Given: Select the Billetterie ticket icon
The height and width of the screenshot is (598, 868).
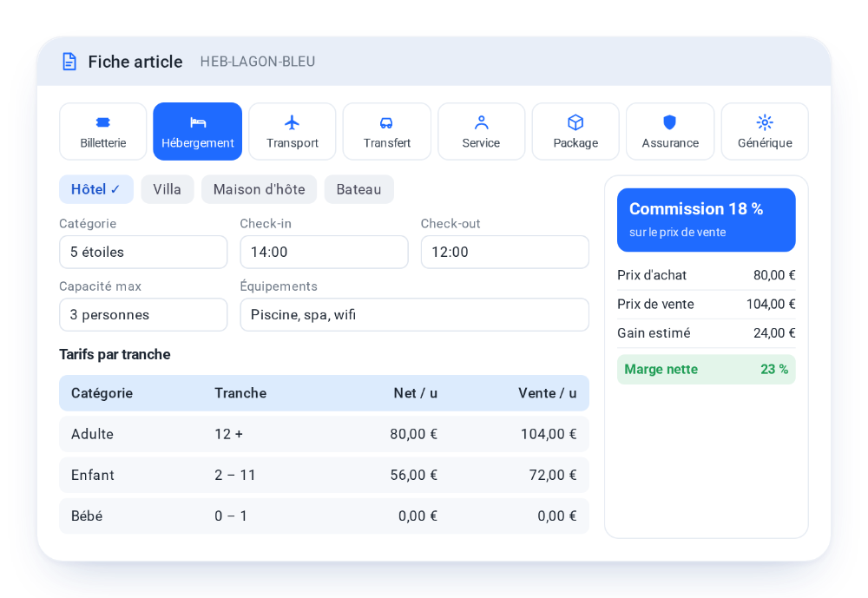Looking at the screenshot, I should coord(103,122).
